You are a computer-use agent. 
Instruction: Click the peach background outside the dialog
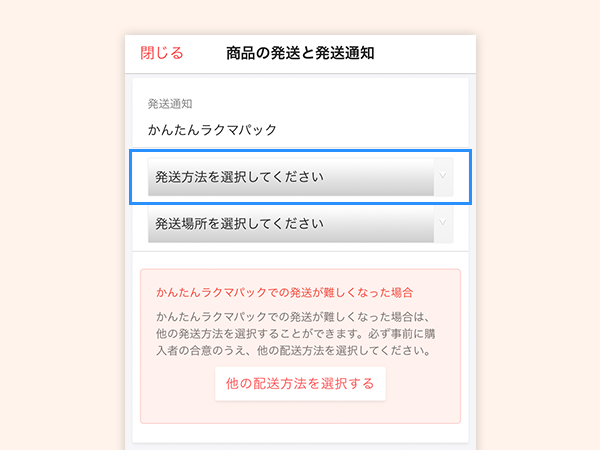(61, 230)
